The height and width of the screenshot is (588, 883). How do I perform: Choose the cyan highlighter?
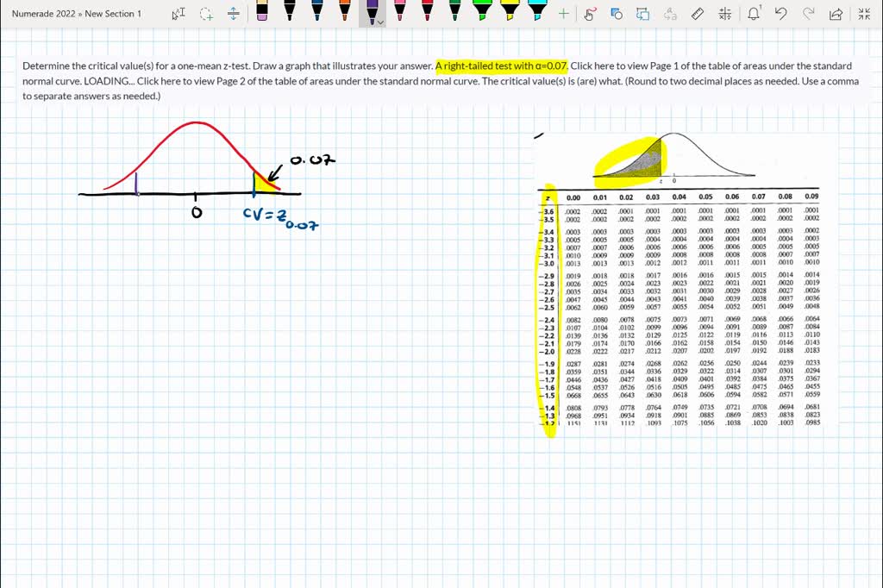(535, 13)
